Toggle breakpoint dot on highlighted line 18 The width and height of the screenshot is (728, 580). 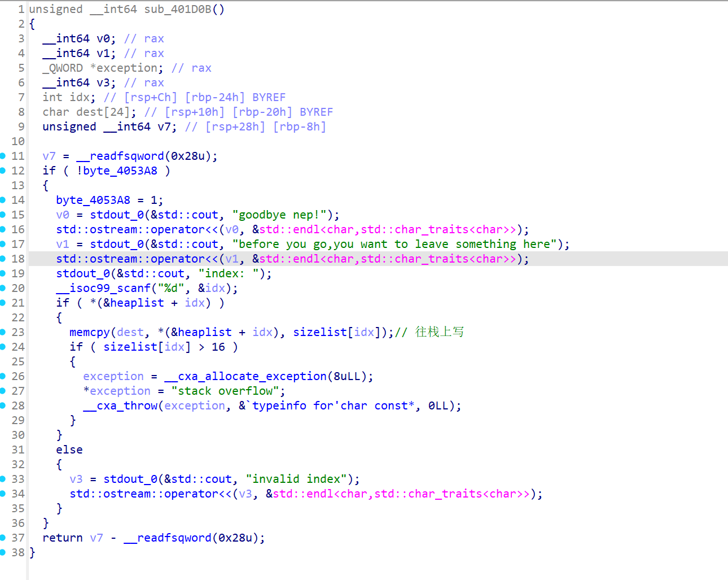tap(3, 258)
